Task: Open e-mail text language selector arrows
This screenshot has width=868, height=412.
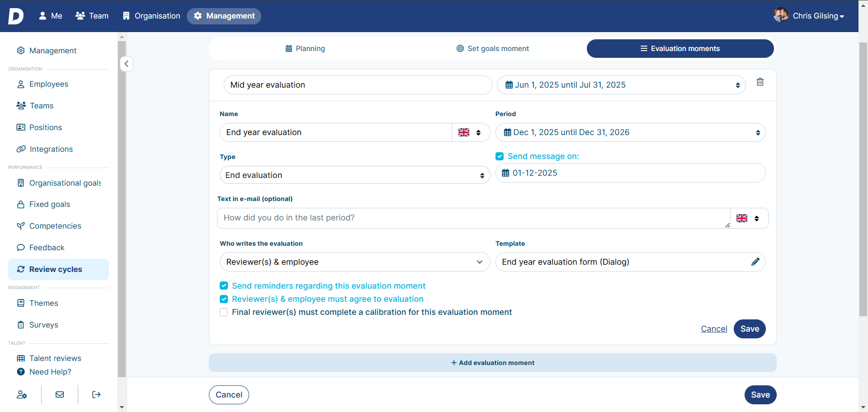Action: [756, 218]
